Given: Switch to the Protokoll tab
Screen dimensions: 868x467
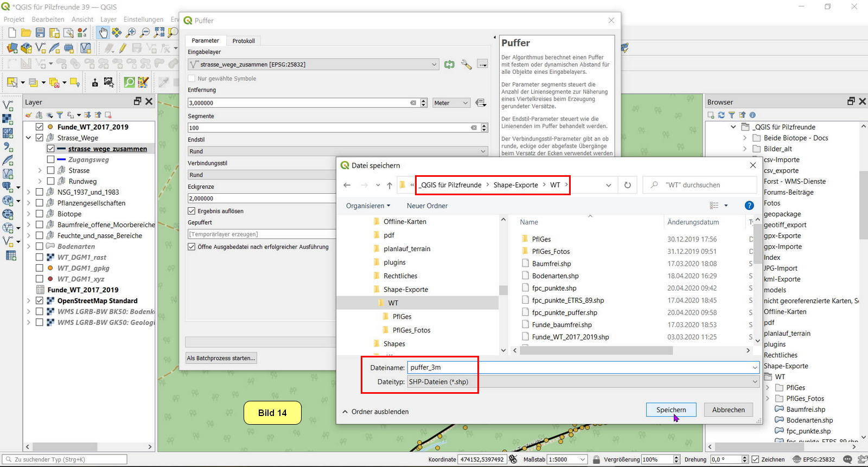Looking at the screenshot, I should tap(244, 41).
